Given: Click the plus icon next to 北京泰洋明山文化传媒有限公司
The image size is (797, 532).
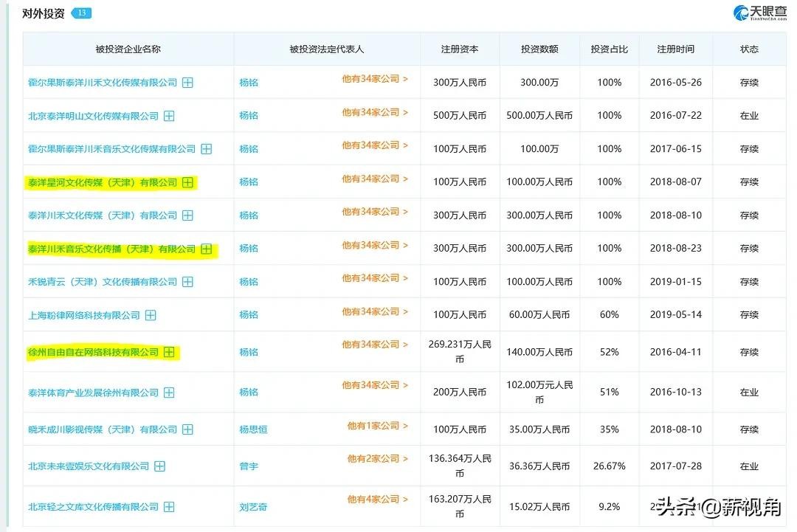Looking at the screenshot, I should [x=169, y=116].
